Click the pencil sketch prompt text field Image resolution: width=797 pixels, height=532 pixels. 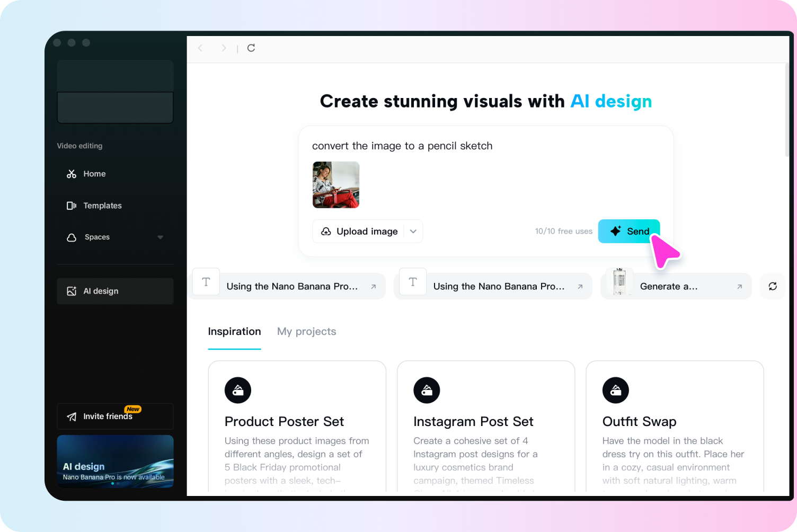[402, 146]
